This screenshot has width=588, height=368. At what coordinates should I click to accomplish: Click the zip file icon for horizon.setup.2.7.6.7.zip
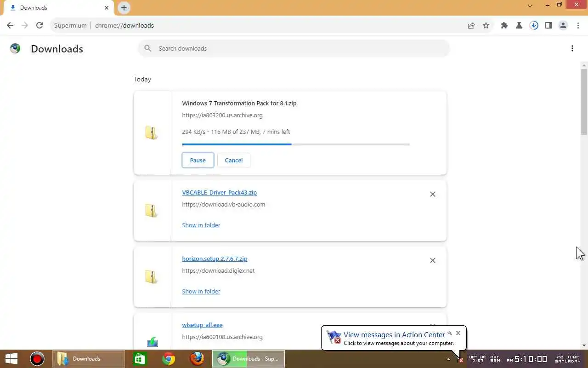[152, 277]
